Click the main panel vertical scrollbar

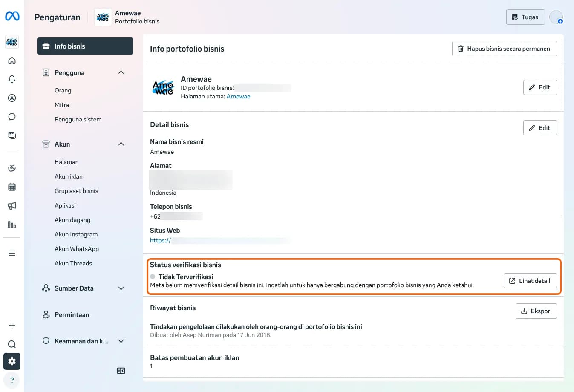tap(562, 127)
